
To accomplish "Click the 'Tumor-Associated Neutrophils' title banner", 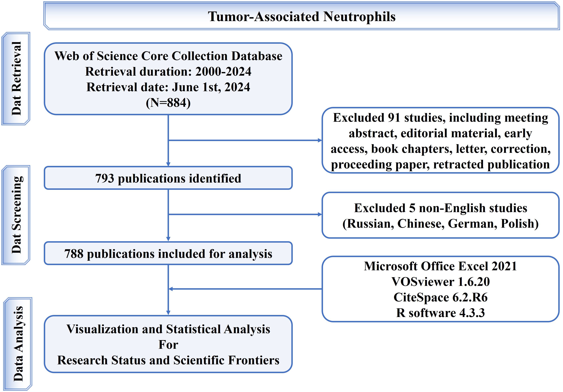I will pos(301,16).
